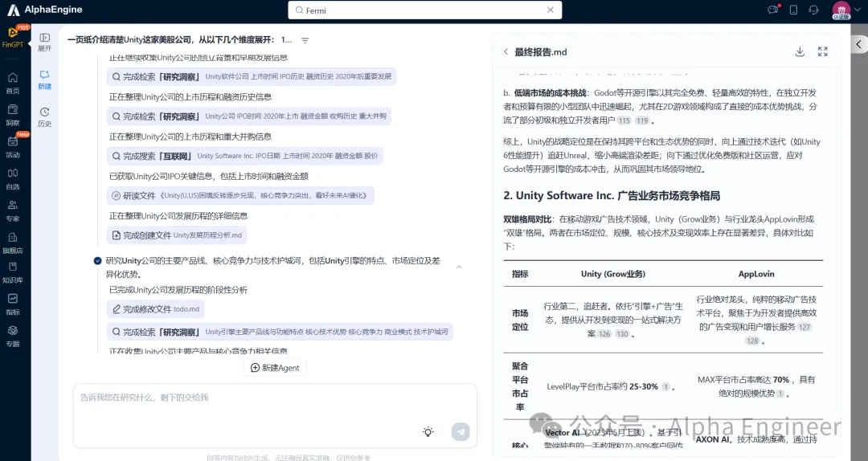The width and height of the screenshot is (868, 461).
Task: Download the 最终报告.md report
Action: (800, 51)
